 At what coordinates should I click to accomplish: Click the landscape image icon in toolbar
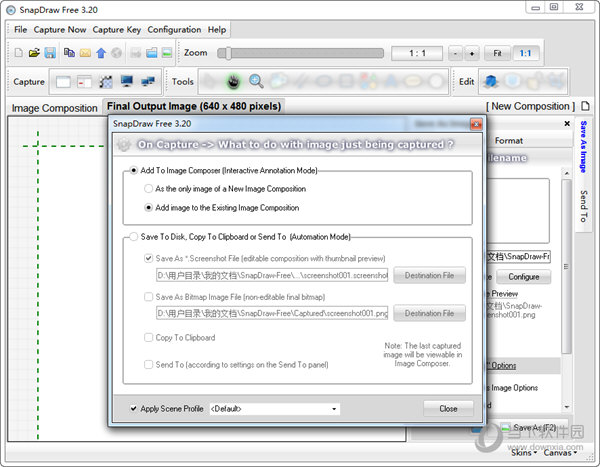(x=167, y=52)
